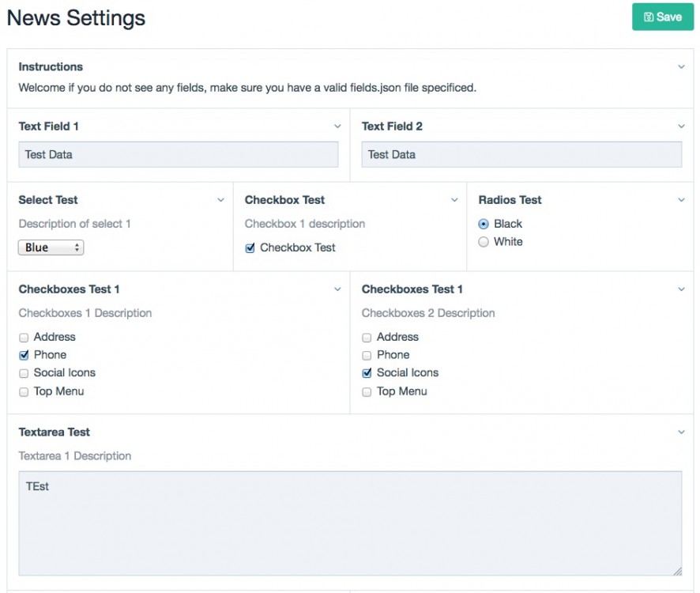Viewport: 700px width, 593px height.
Task: Click inside the Textarea Test text area
Action: click(x=350, y=523)
